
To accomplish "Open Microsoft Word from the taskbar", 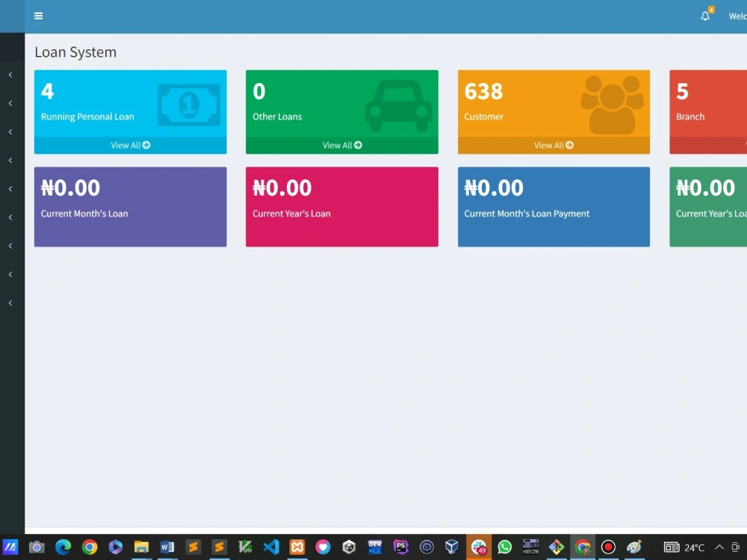I will [x=167, y=547].
